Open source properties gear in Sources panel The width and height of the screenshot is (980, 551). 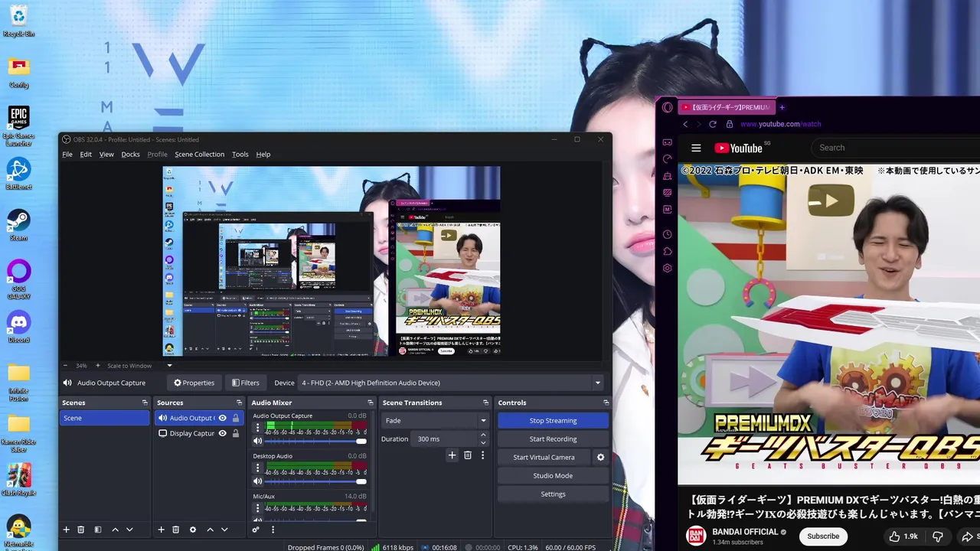pos(193,530)
